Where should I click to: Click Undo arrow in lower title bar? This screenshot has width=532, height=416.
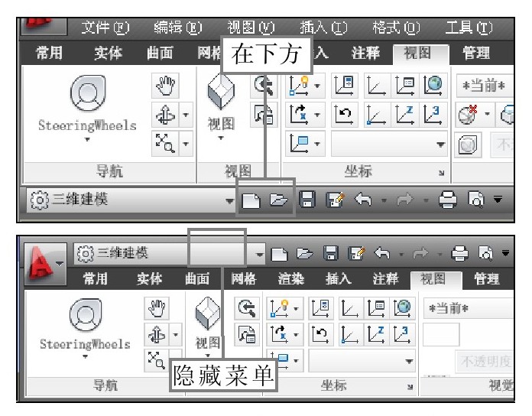tap(382, 253)
